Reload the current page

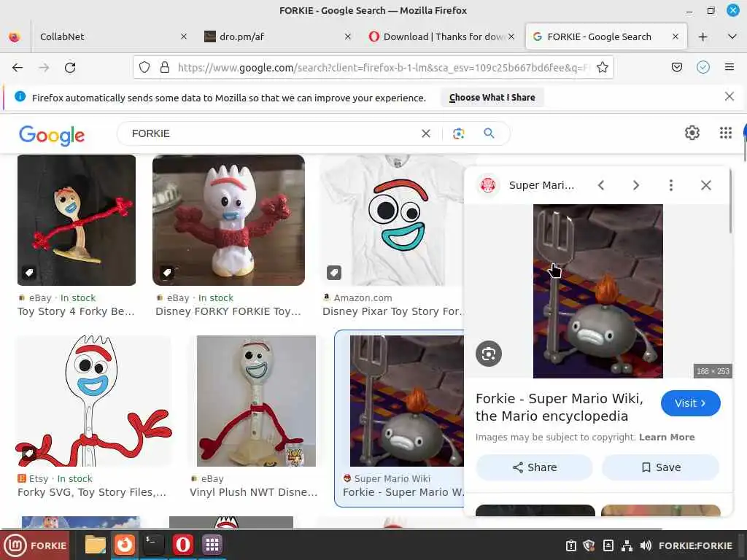[70, 68]
